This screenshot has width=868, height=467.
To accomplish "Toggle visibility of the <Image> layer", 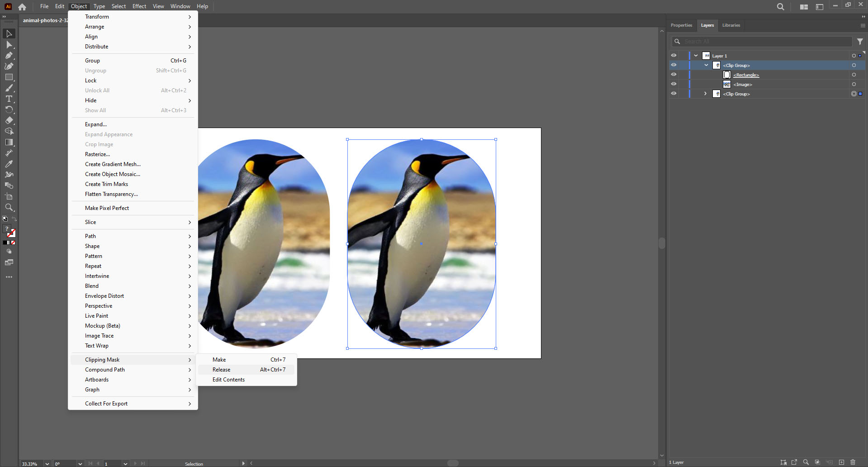I will pos(674,84).
